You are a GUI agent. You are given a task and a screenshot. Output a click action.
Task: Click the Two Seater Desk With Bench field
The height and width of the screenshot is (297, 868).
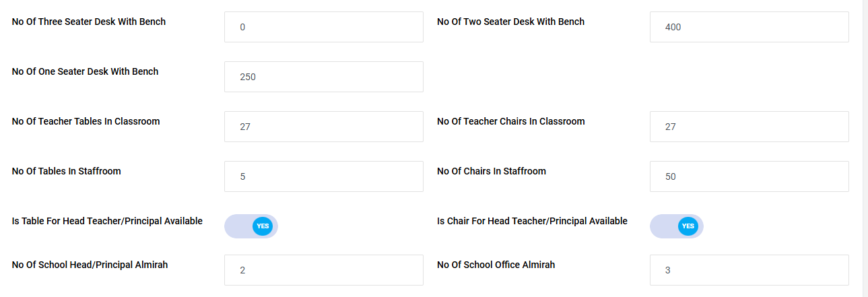tap(749, 27)
